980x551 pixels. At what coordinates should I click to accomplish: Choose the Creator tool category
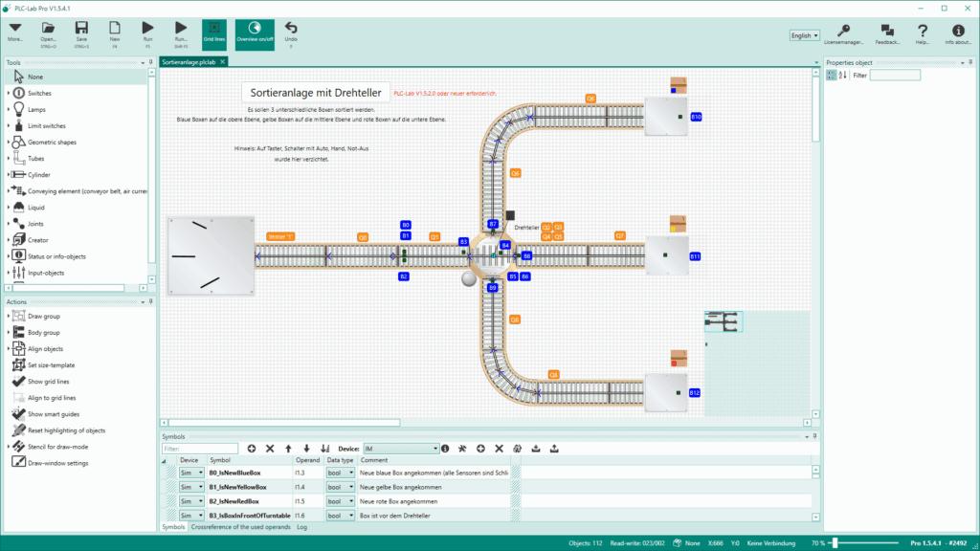coord(37,240)
